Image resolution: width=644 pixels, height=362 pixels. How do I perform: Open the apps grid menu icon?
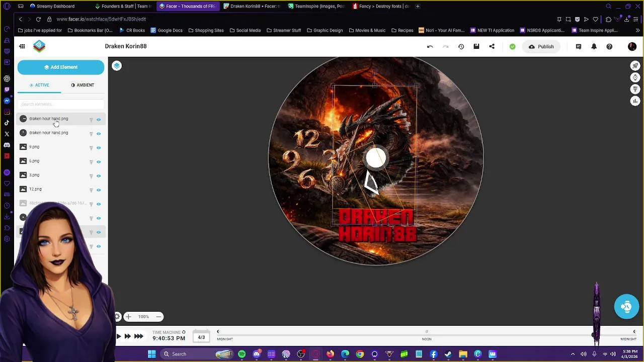coord(22,46)
